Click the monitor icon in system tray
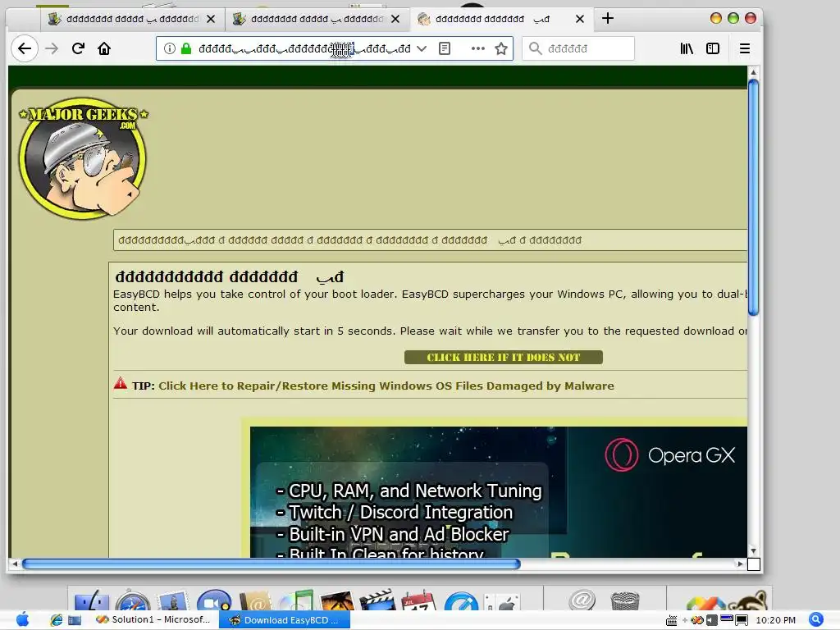 tap(742, 620)
